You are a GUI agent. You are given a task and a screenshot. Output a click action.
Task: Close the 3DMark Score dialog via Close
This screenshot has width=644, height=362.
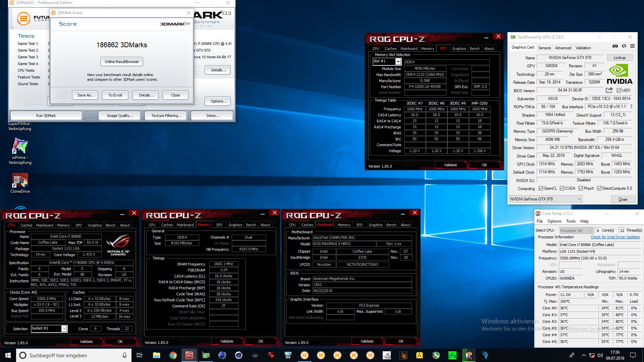pos(175,95)
